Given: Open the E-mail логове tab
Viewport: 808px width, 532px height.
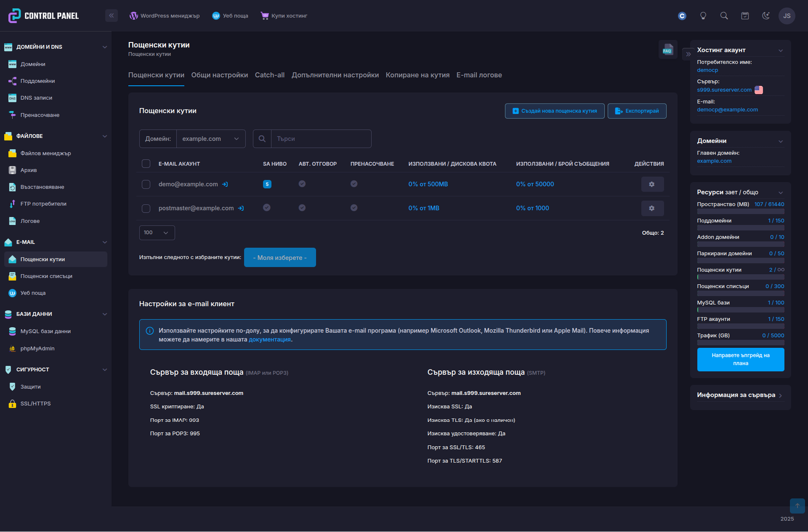Looking at the screenshot, I should [x=479, y=75].
